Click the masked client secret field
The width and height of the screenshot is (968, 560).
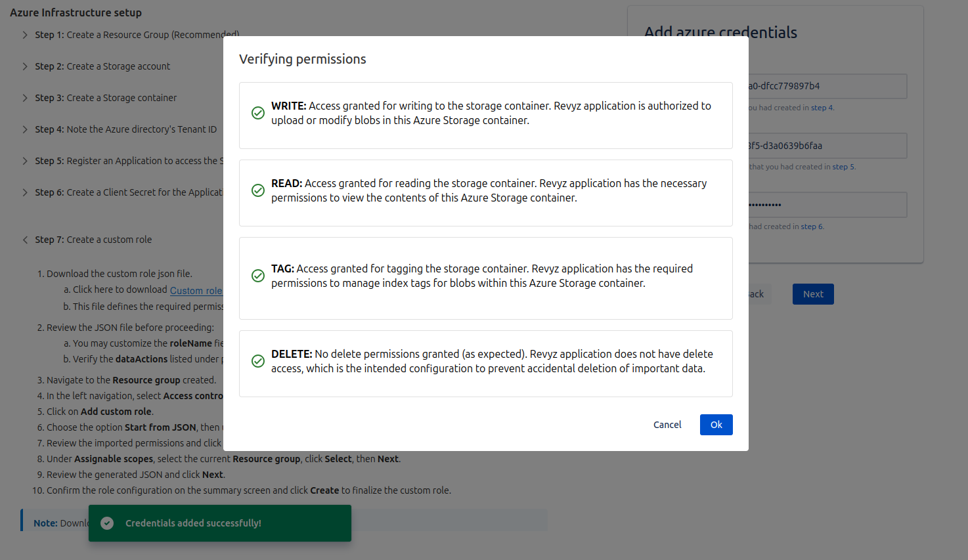pyautogui.click(x=827, y=205)
